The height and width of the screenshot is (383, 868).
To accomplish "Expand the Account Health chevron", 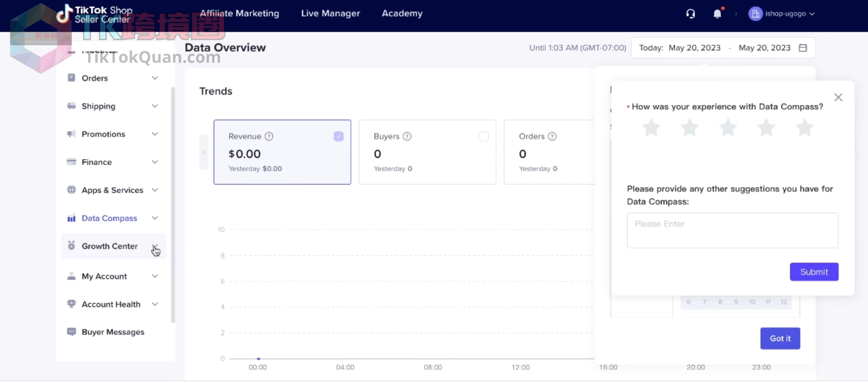I will click(x=155, y=304).
